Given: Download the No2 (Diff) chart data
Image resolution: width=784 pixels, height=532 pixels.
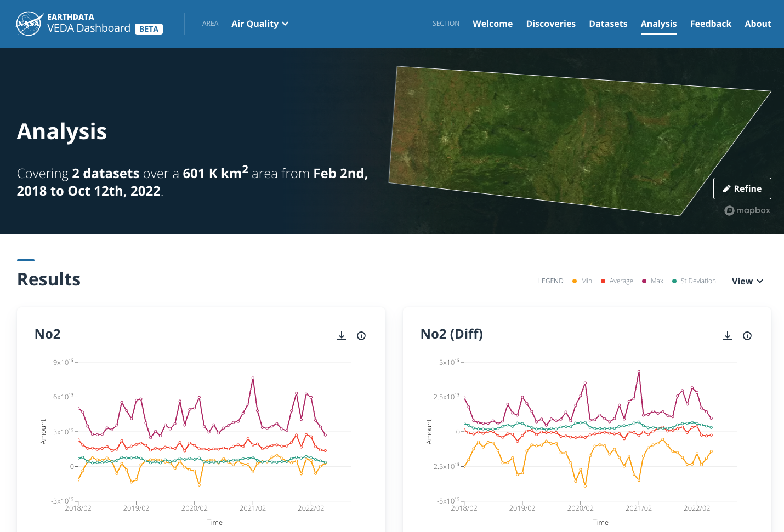Looking at the screenshot, I should [x=728, y=335].
